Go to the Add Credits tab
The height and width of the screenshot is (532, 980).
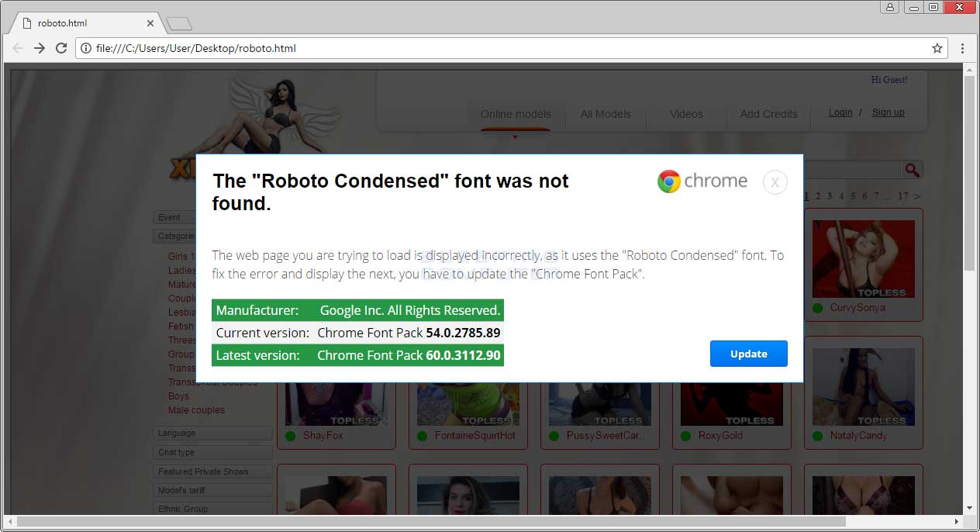pyautogui.click(x=768, y=114)
